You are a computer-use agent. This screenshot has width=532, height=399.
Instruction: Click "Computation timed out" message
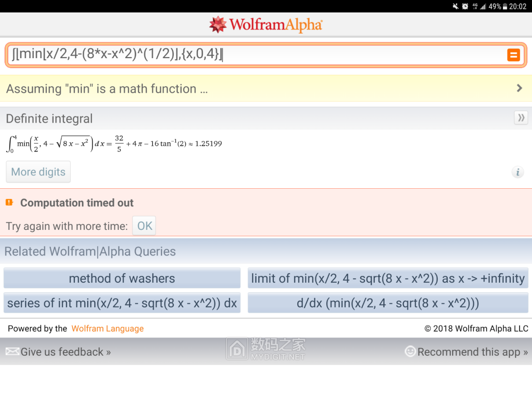pos(77,203)
